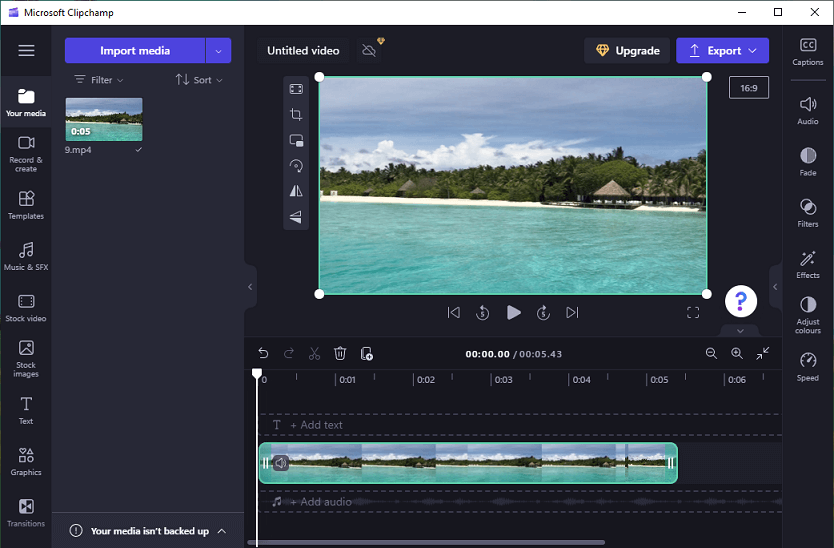
Task: Click the Untitled video title field
Action: pyautogui.click(x=303, y=51)
